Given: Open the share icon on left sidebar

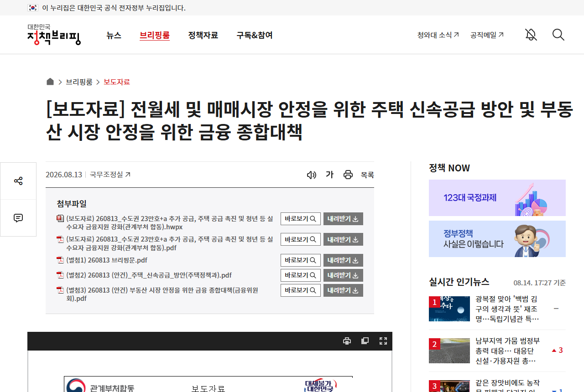Looking at the screenshot, I should (18, 181).
